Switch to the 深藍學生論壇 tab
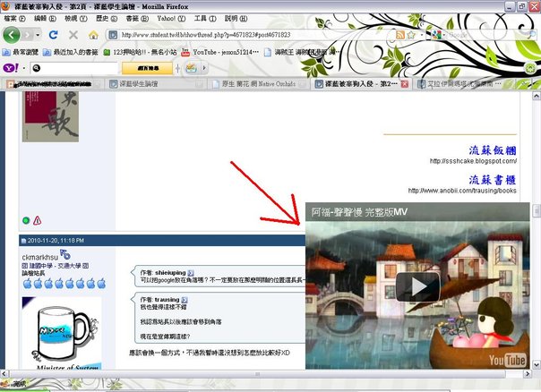Screen dimensions: 541x392 tap(156, 84)
